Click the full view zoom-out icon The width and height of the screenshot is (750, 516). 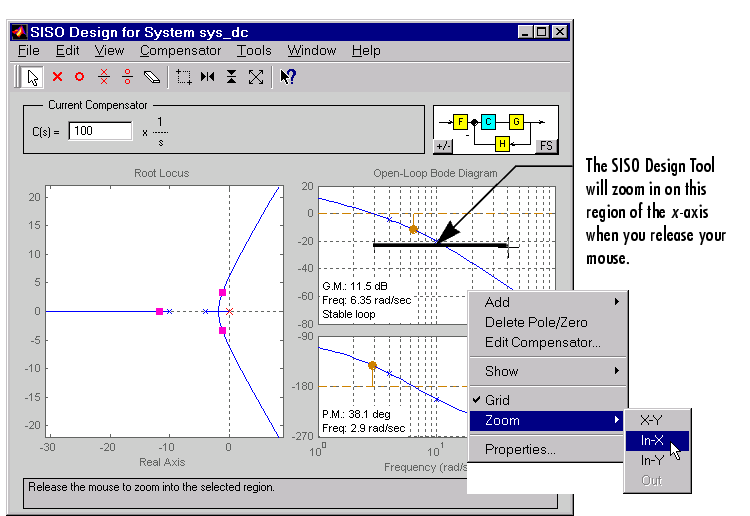(255, 76)
